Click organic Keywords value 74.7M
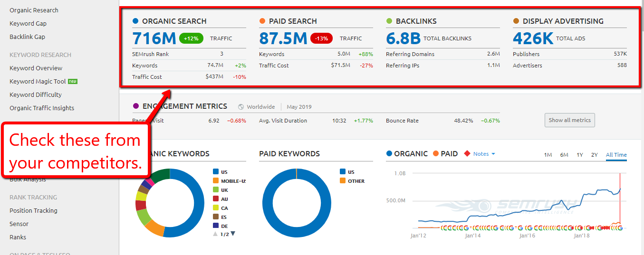The image size is (644, 255). (x=215, y=66)
